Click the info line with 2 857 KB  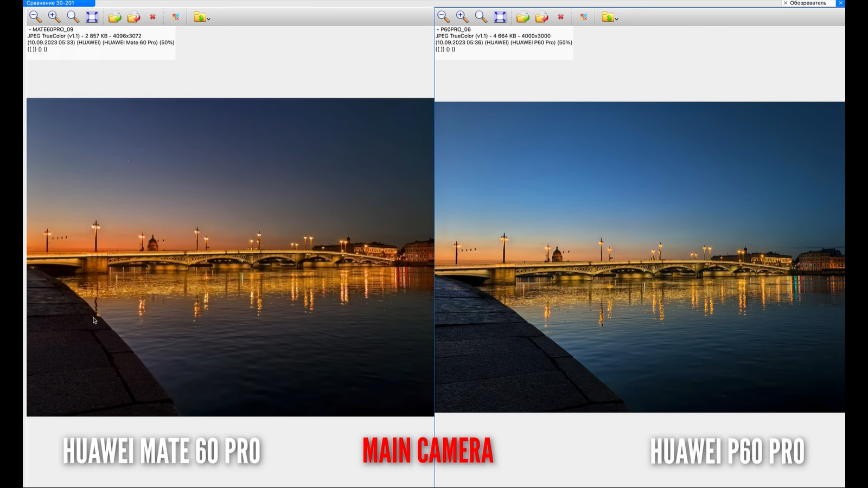85,36
